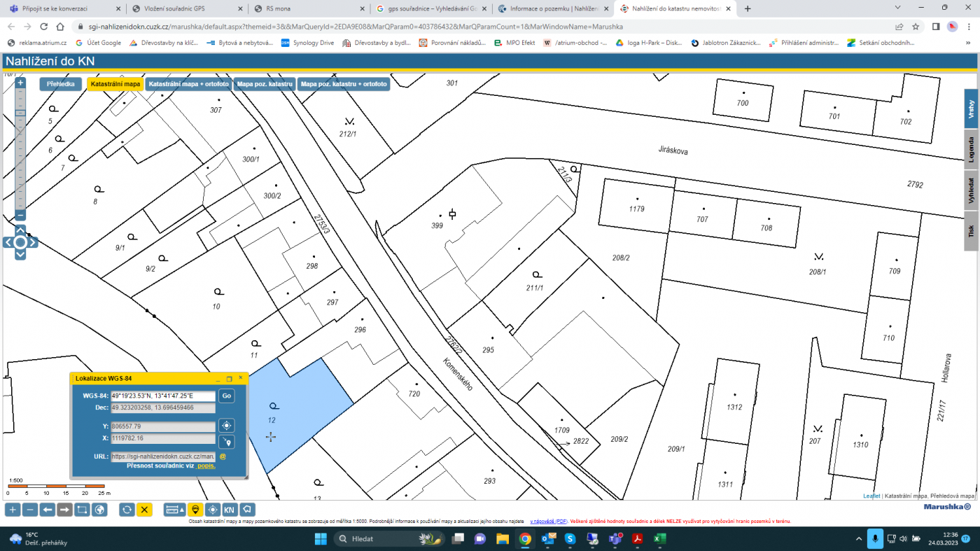980x551 pixels.
Task: Switch to the RS mona browser tab
Action: pos(308,8)
